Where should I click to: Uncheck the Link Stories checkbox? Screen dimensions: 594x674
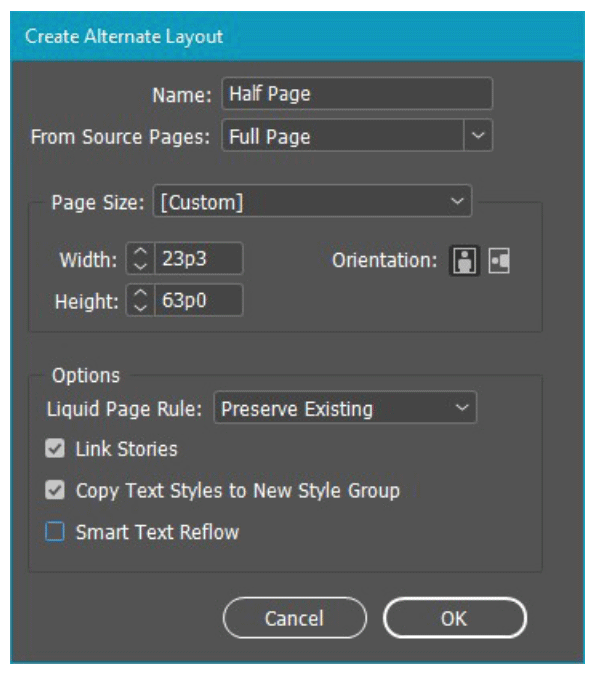tap(55, 448)
